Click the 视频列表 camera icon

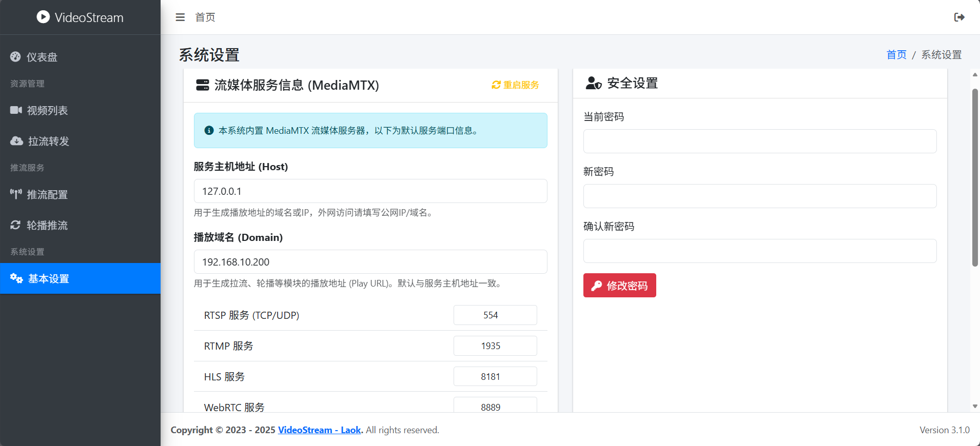click(x=16, y=110)
